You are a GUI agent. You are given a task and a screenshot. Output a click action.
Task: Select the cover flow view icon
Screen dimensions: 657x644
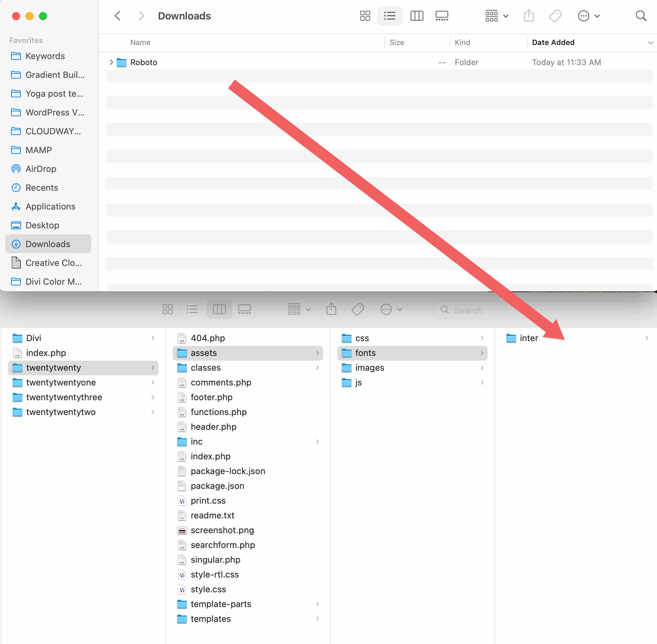(442, 16)
